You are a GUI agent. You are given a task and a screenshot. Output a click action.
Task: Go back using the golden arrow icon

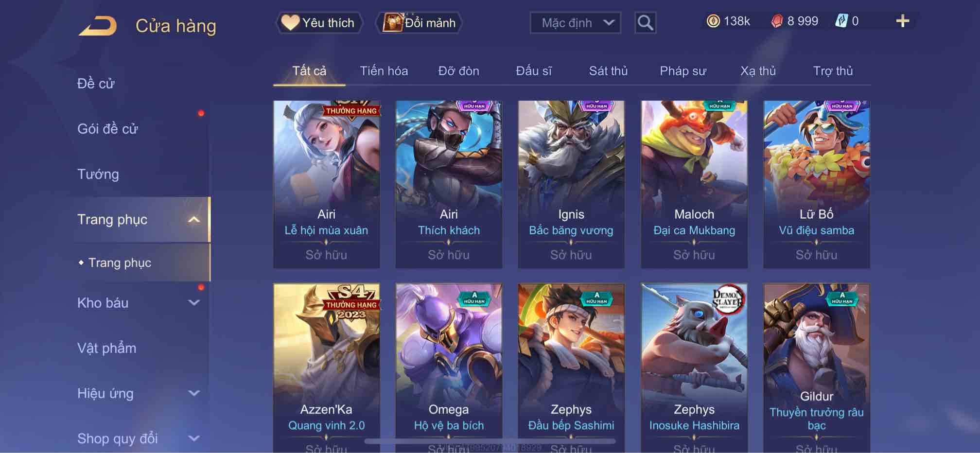pyautogui.click(x=98, y=26)
